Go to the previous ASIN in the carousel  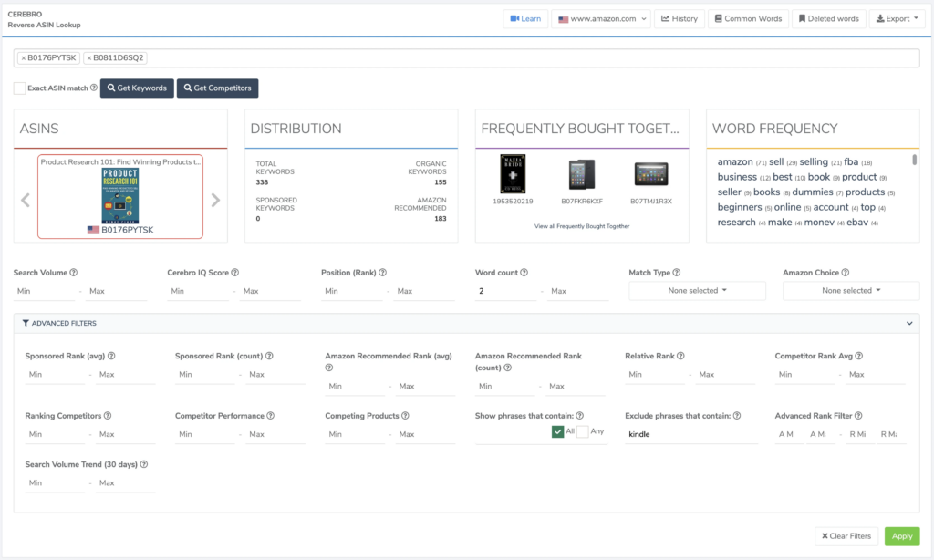[25, 200]
